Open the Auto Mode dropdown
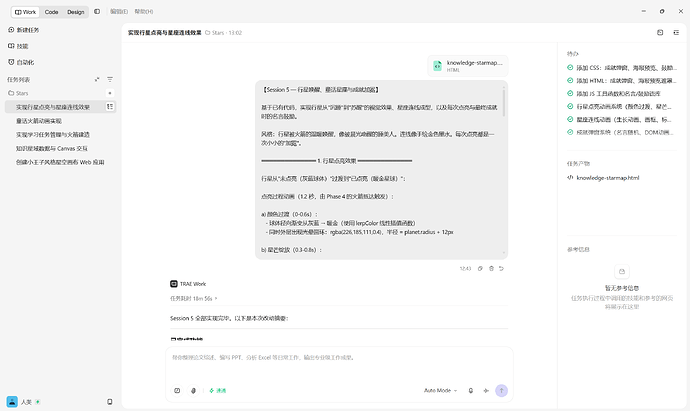Screen dimensions: 690x411 pyautogui.click(x=440, y=390)
